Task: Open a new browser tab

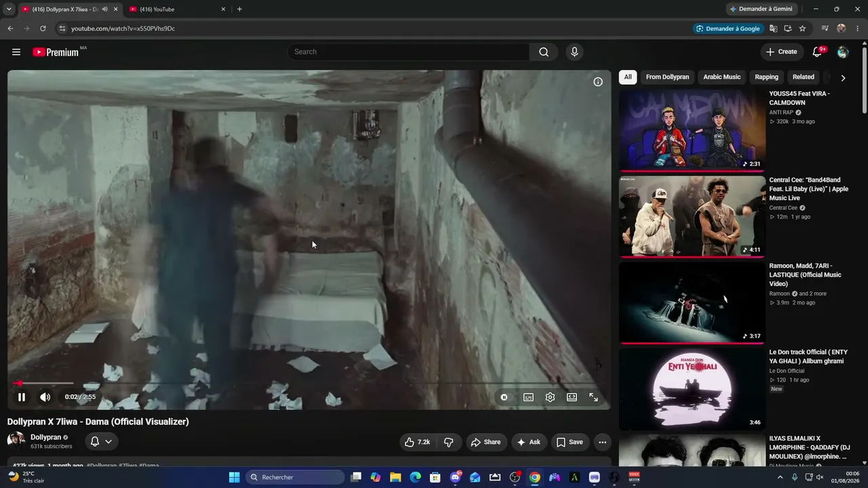Action: (x=239, y=9)
